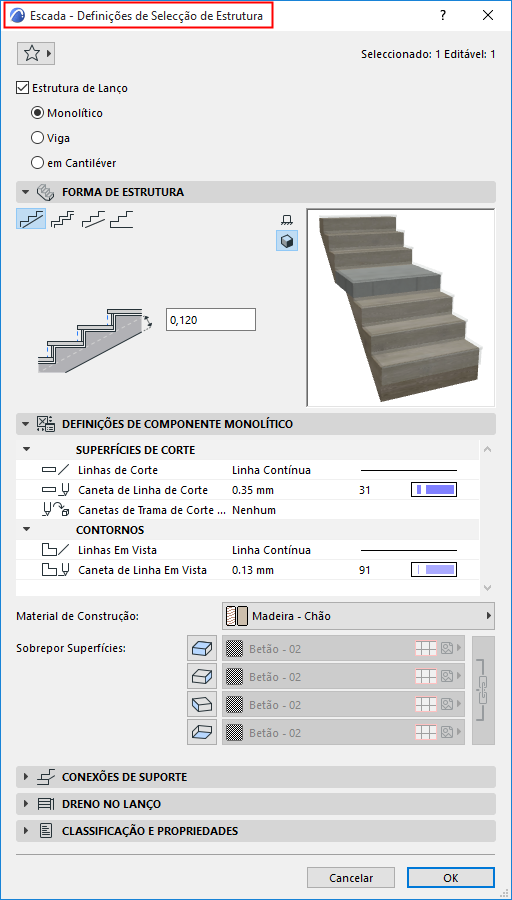Open pen color swatch for pen 91

point(434,570)
